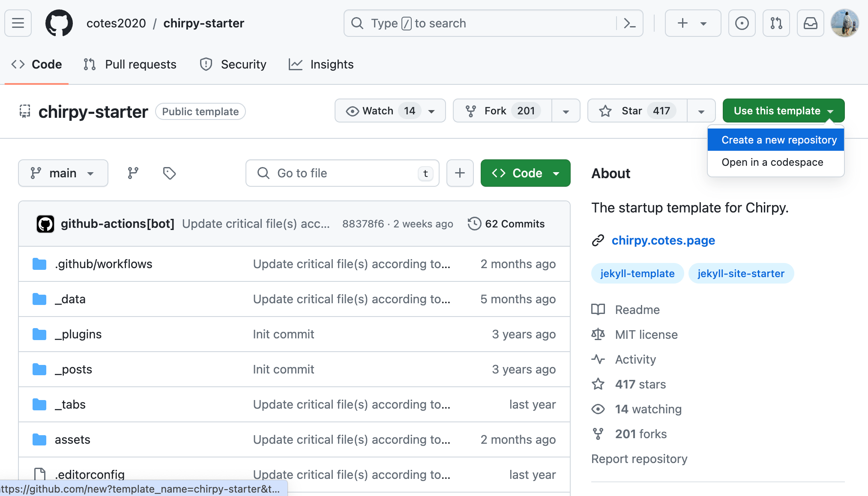868x496 pixels.
Task: Open the Issues icon in header
Action: click(742, 23)
